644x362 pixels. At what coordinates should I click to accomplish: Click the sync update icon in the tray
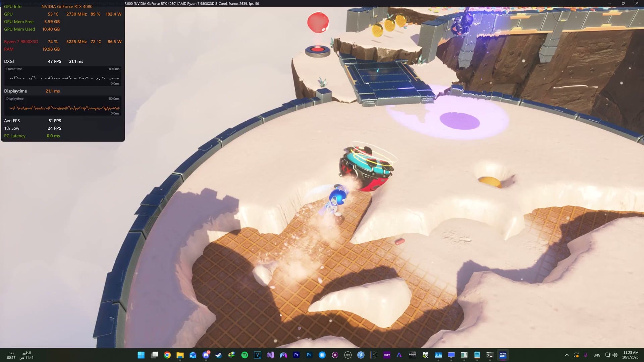click(576, 355)
